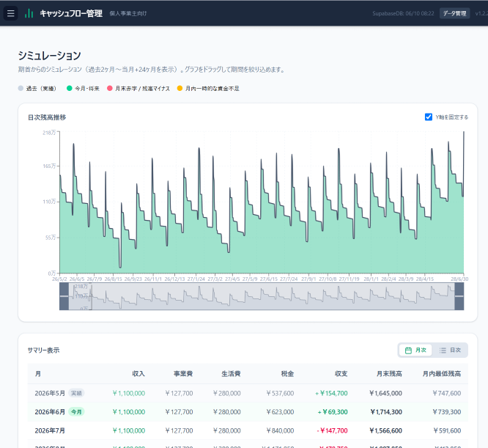Click the yellow 月内一時的な資金不足 legend dot

[180, 89]
